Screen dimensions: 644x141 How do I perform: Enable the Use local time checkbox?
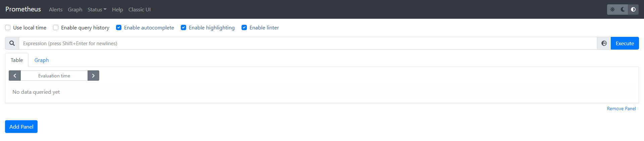pos(8,28)
